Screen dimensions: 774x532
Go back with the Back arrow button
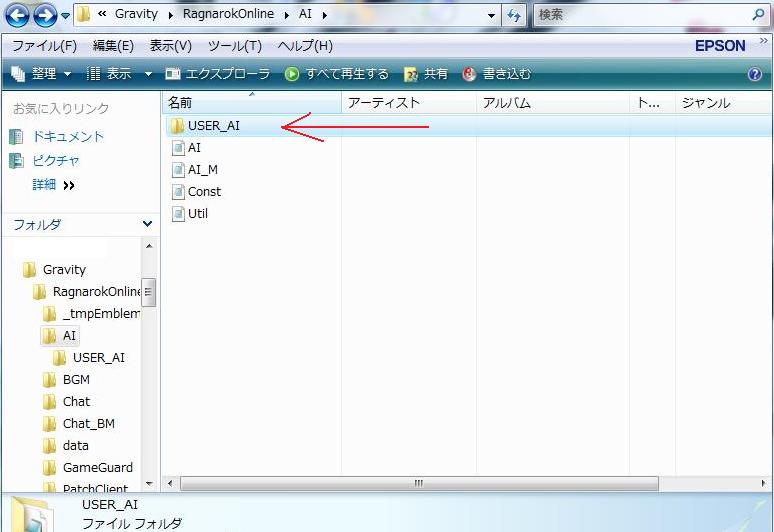(17, 15)
